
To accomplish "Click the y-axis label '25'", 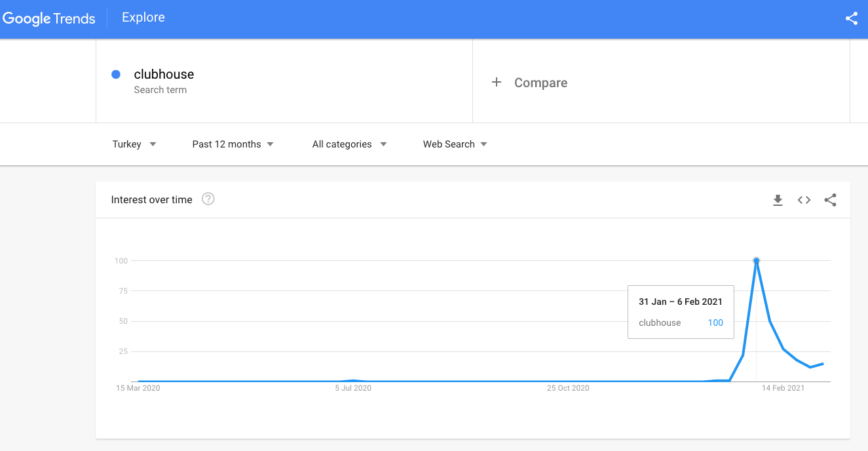I will click(123, 351).
